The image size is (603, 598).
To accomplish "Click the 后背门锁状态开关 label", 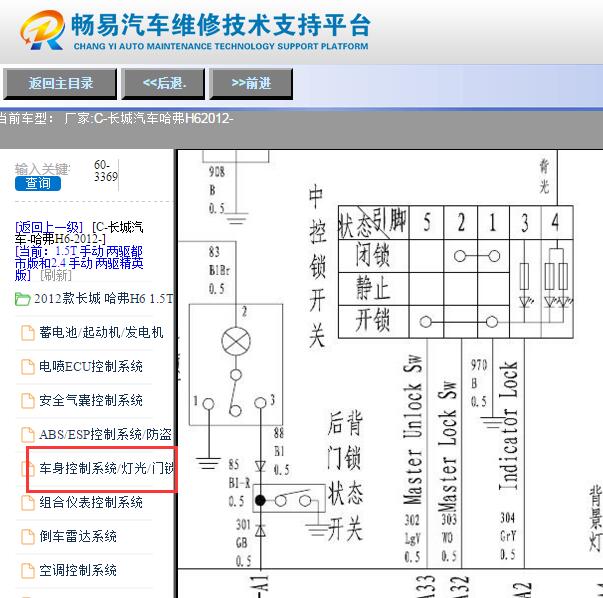I will [x=345, y=476].
